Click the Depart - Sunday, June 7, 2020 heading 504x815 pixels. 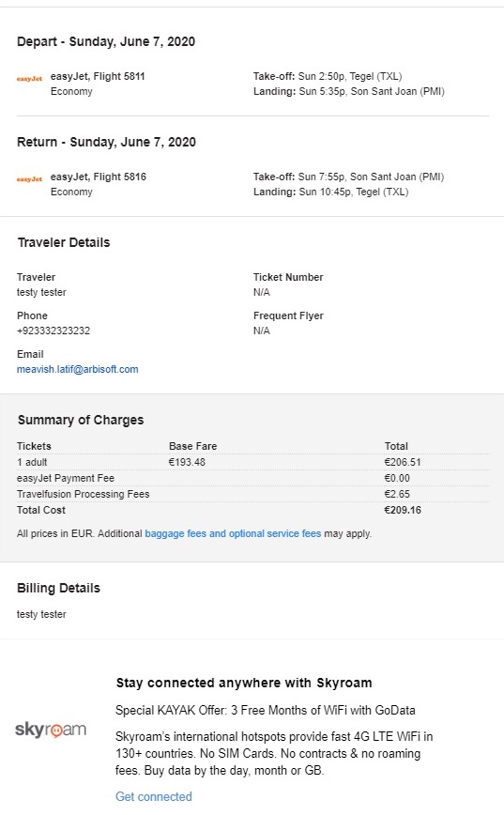point(106,41)
